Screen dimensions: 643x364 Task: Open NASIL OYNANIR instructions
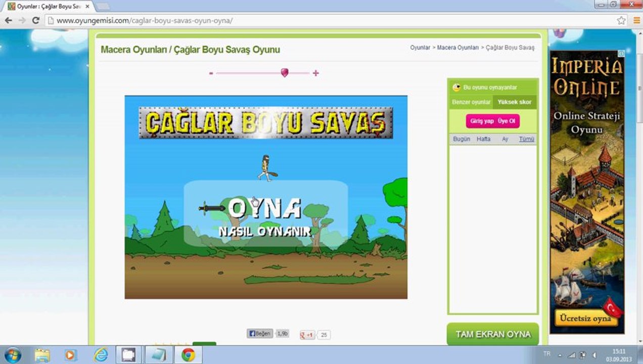click(264, 232)
